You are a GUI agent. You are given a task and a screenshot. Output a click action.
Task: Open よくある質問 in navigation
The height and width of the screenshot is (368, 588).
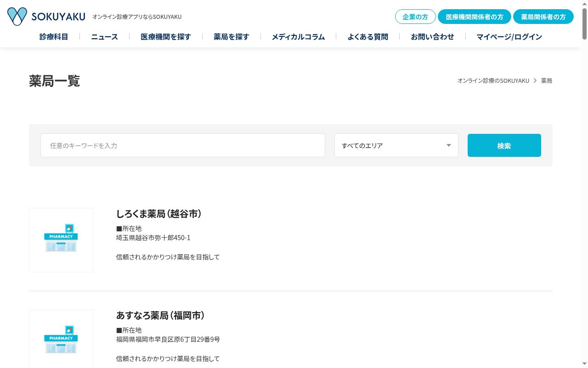pyautogui.click(x=367, y=37)
